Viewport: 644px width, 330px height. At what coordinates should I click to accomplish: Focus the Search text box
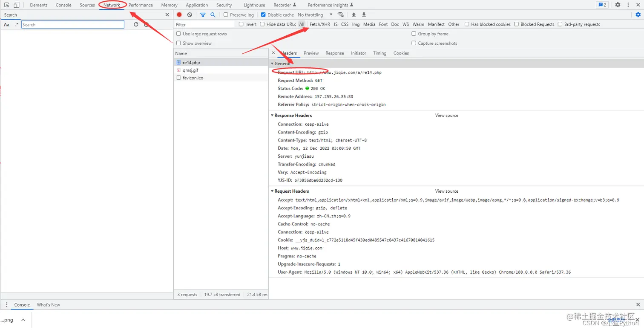73,25
